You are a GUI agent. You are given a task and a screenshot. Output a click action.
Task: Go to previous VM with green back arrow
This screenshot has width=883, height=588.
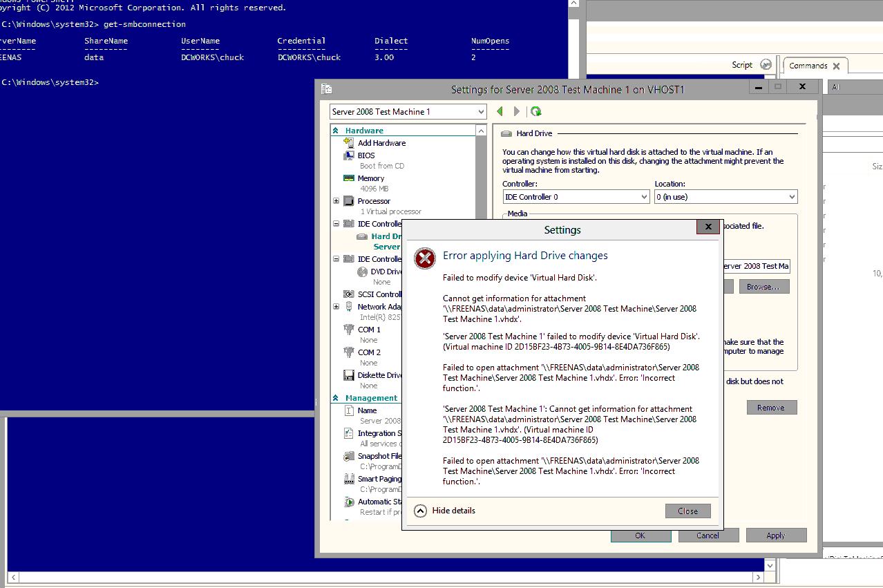tap(500, 111)
